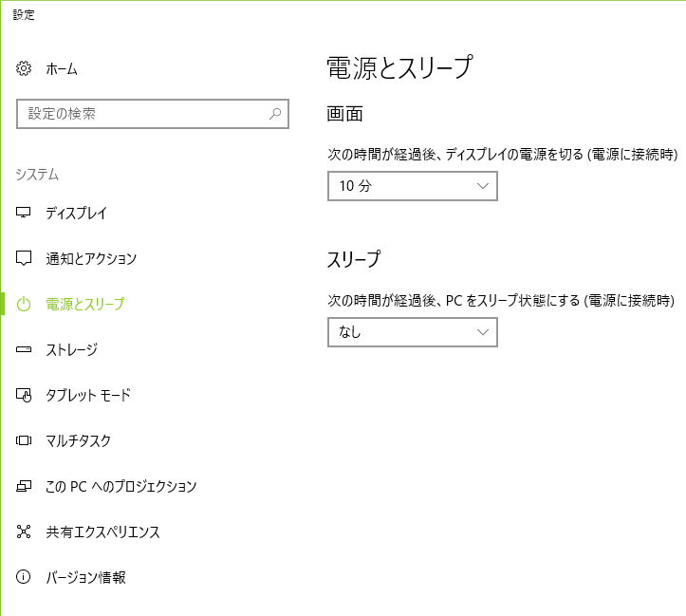
Task: Click the Home gear icon
Action: [24, 68]
